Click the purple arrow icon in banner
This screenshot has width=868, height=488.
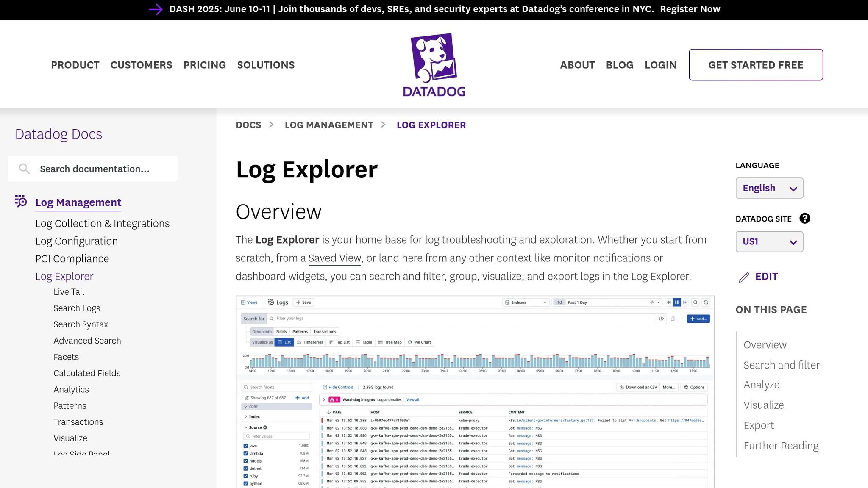coord(156,9)
